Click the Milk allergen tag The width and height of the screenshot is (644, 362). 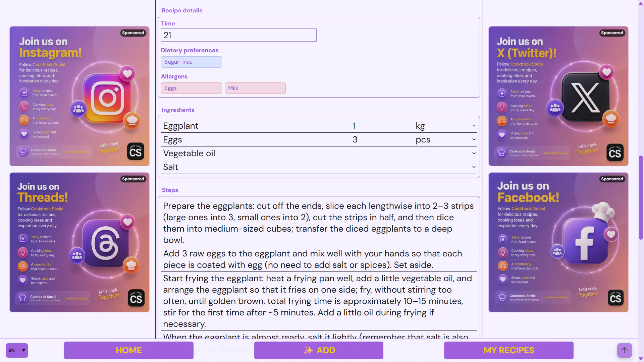[x=255, y=88]
